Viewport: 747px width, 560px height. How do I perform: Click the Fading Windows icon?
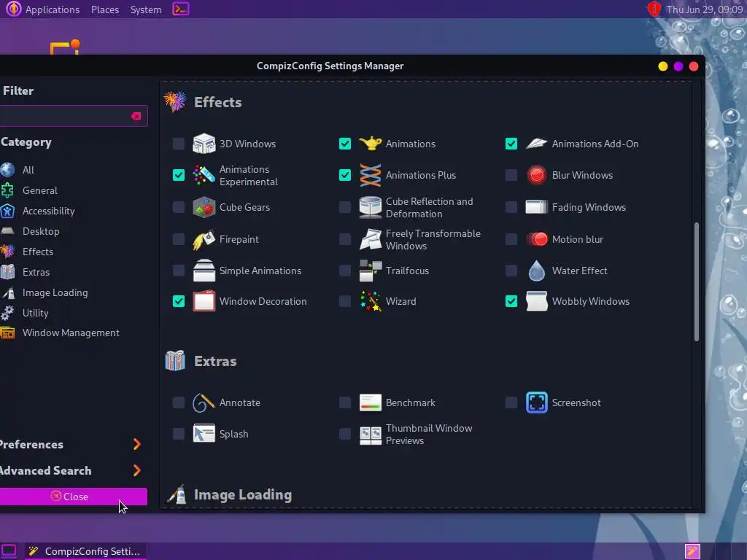click(536, 207)
